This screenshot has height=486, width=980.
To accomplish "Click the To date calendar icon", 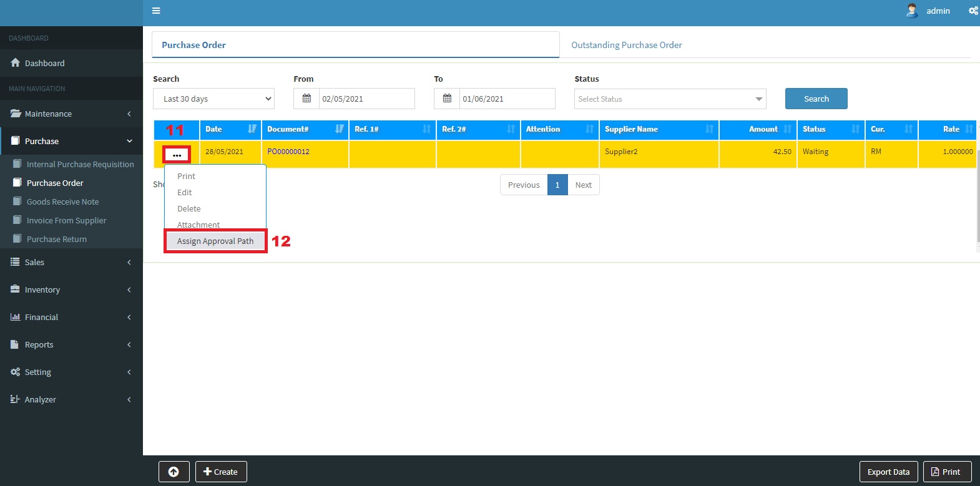I will click(x=447, y=99).
